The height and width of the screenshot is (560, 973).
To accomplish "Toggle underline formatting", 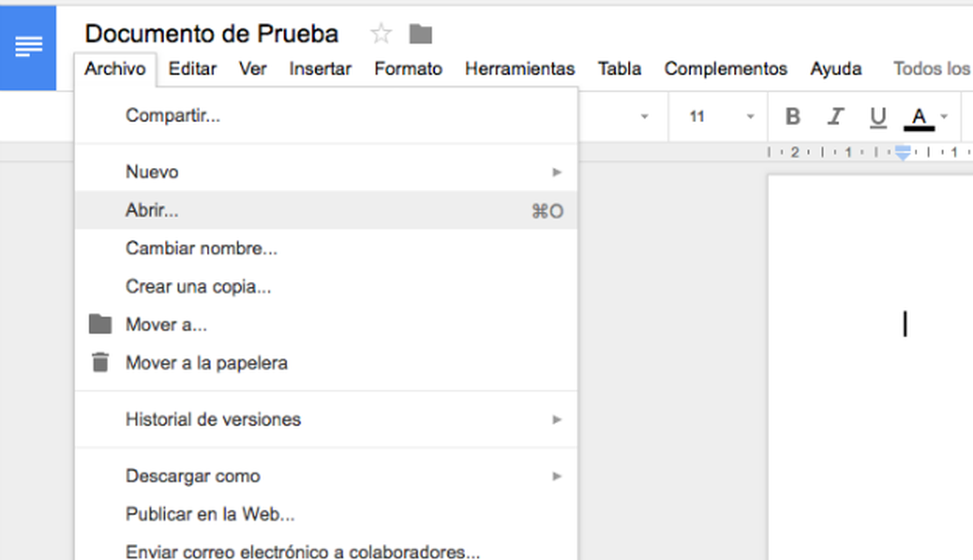I will [877, 116].
